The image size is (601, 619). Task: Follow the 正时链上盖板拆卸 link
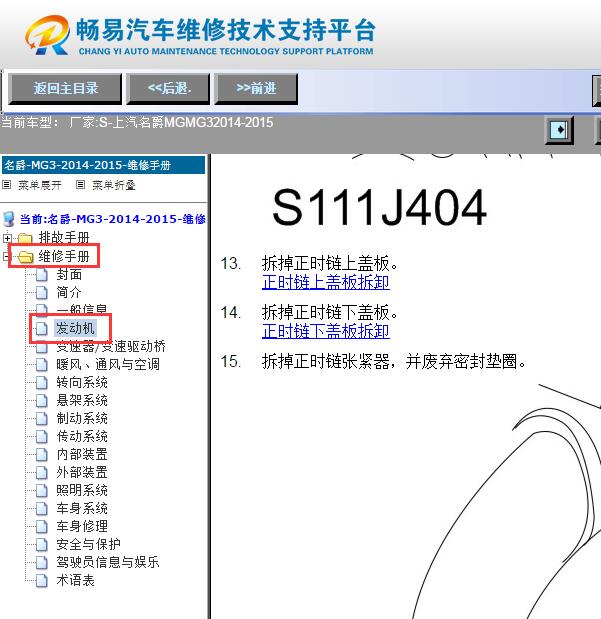coord(326,283)
